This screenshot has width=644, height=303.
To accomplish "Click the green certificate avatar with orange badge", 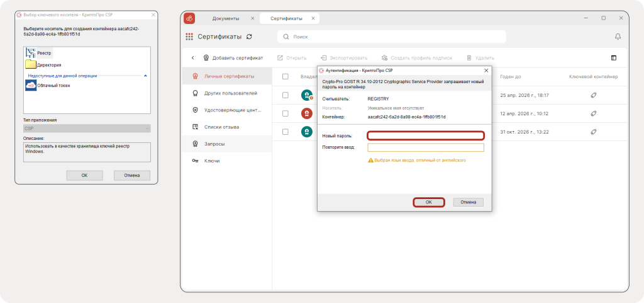I will (x=306, y=95).
